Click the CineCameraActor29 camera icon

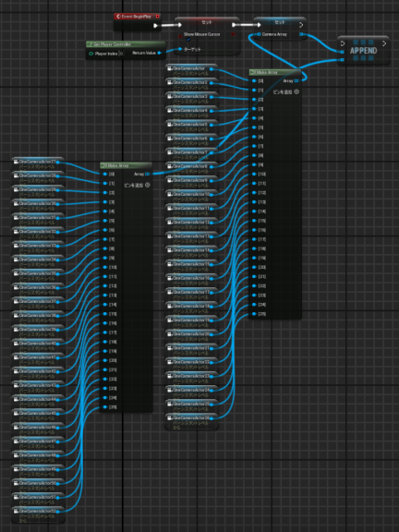(16, 189)
